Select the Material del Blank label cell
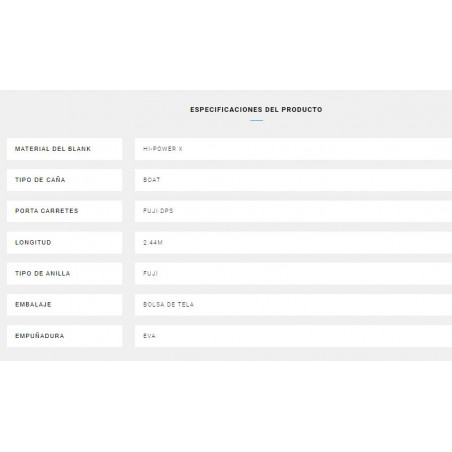Image resolution: width=452 pixels, height=452 pixels. point(64,149)
